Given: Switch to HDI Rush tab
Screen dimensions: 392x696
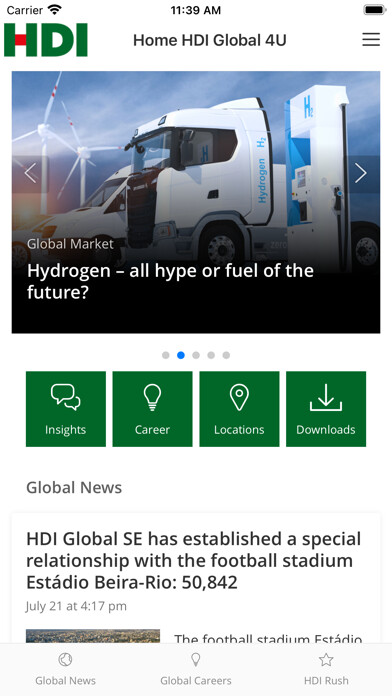Looking at the screenshot, I should pyautogui.click(x=326, y=669).
